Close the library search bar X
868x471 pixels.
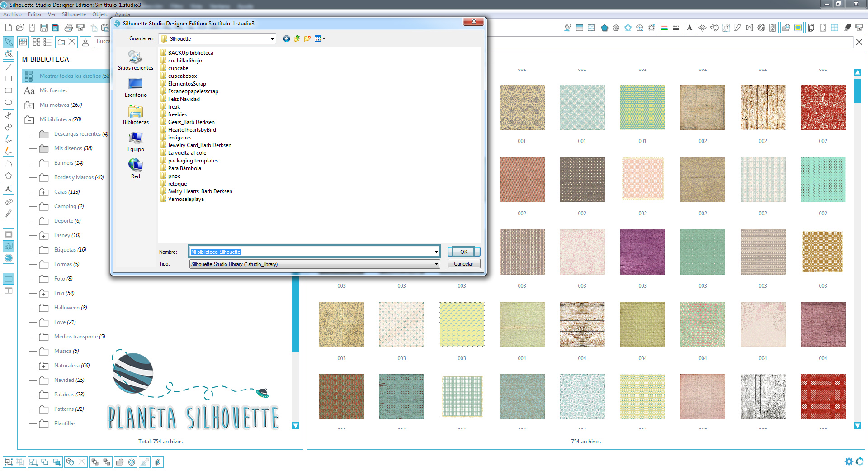pyautogui.click(x=859, y=42)
